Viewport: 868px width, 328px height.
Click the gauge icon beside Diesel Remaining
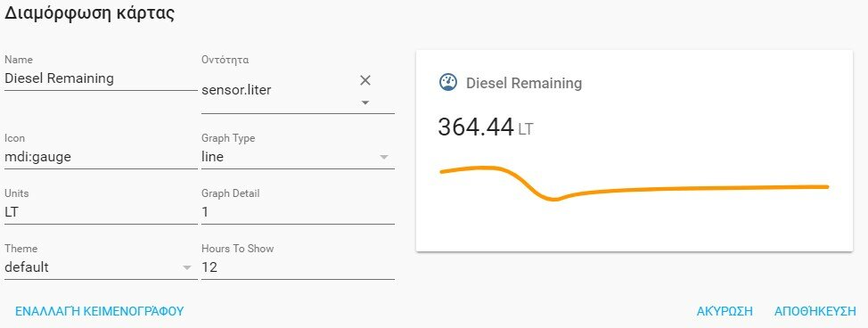click(x=448, y=83)
